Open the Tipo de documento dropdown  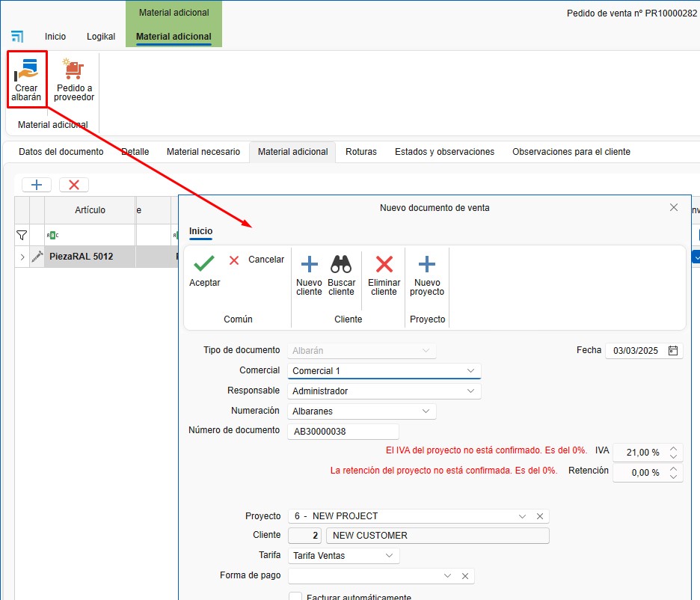426,350
